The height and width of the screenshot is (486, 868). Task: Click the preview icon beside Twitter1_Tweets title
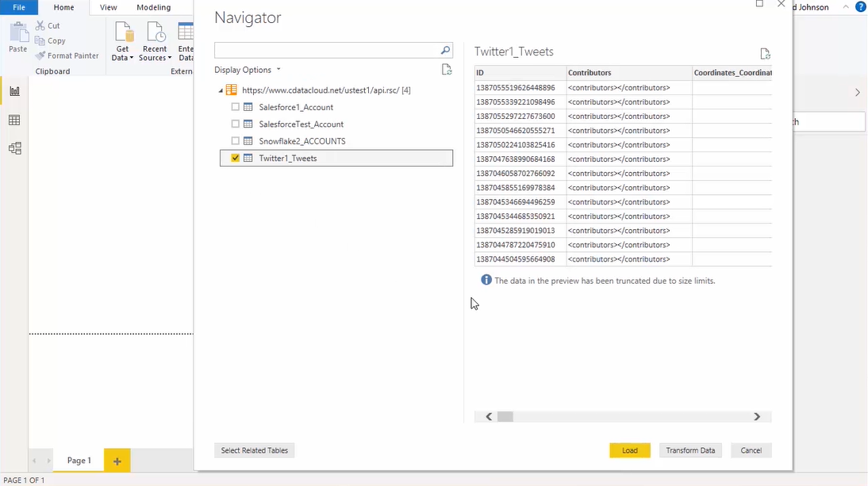pyautogui.click(x=765, y=53)
